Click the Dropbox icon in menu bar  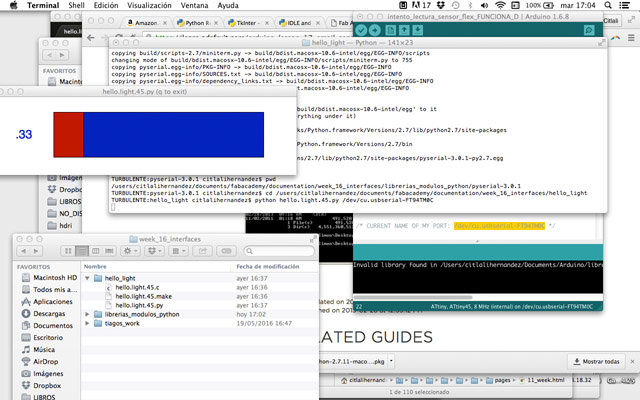point(440,5)
